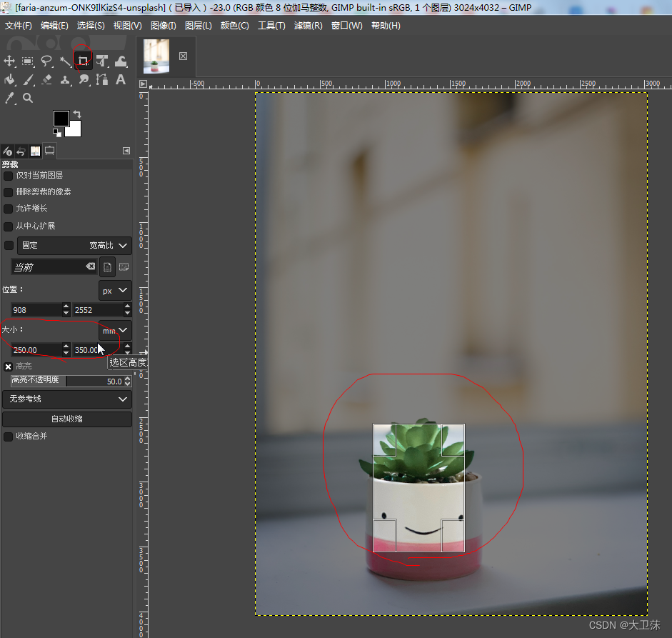Viewport: 672px width, 638px height.
Task: Select the Smudge tool
Action: coord(84,80)
